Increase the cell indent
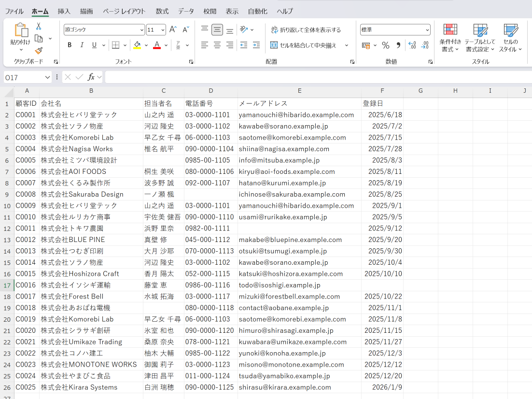The image size is (532, 399). point(256,45)
